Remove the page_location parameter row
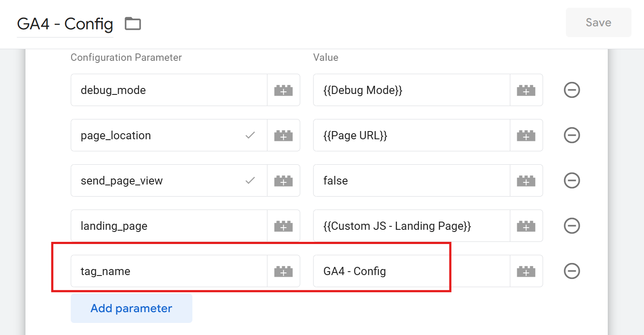This screenshot has height=335, width=644. click(x=572, y=135)
